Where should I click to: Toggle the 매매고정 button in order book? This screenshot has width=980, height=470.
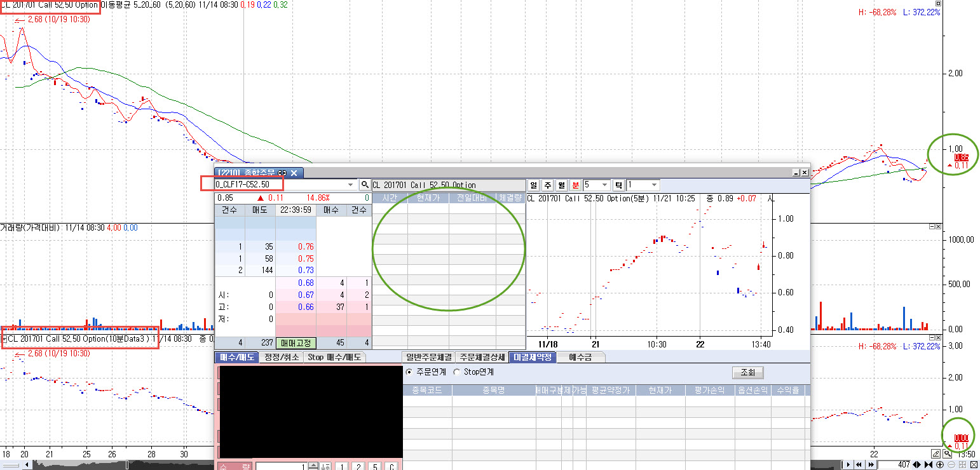[x=296, y=343]
